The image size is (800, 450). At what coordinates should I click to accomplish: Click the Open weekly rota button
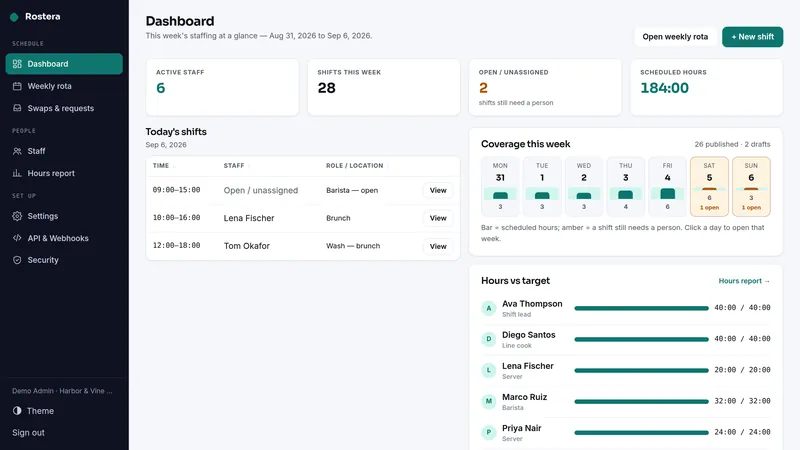click(x=675, y=37)
